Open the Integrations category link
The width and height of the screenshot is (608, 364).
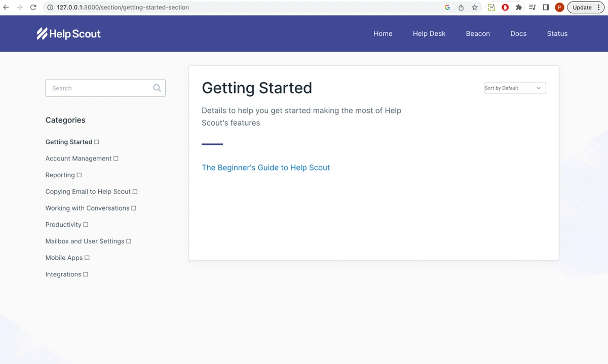63,274
